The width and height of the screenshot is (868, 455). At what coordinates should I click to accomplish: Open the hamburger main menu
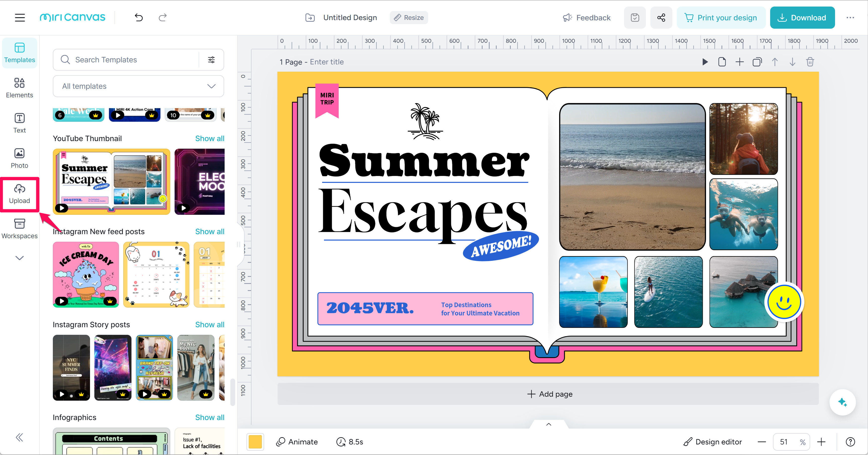point(20,18)
